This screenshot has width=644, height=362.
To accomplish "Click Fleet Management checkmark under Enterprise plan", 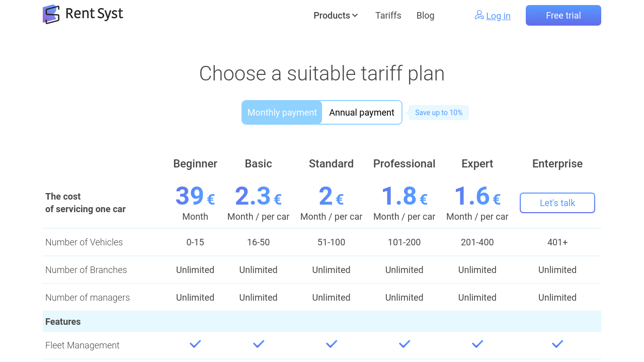I will coord(557,344).
